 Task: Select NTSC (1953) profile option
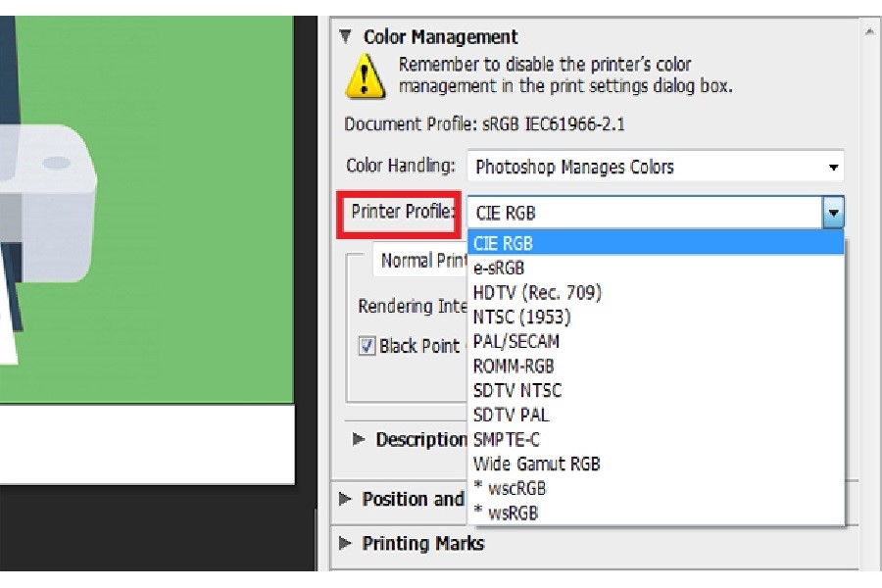521,317
